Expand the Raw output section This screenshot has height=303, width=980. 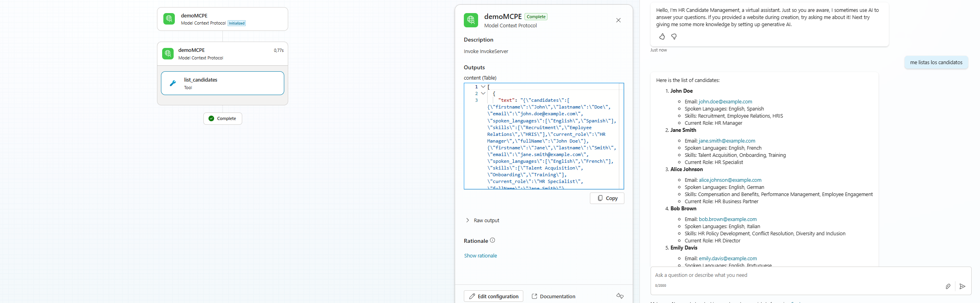coord(468,220)
